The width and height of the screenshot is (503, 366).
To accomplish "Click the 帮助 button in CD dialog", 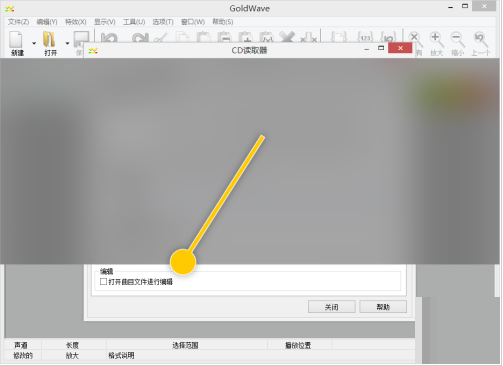I will pyautogui.click(x=383, y=307).
